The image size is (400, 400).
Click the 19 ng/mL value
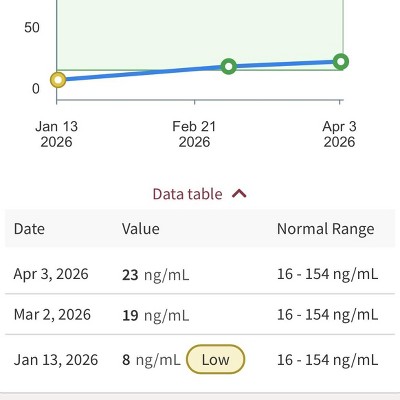pos(156,315)
